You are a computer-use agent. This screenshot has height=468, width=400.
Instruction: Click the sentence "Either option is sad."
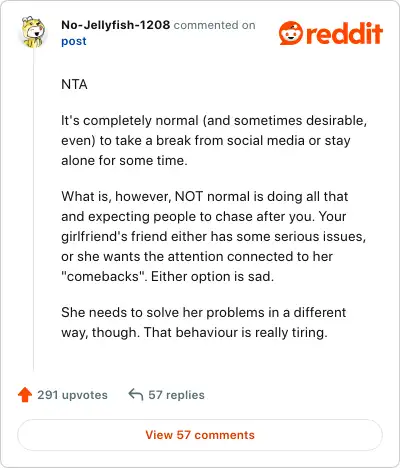[212, 276]
